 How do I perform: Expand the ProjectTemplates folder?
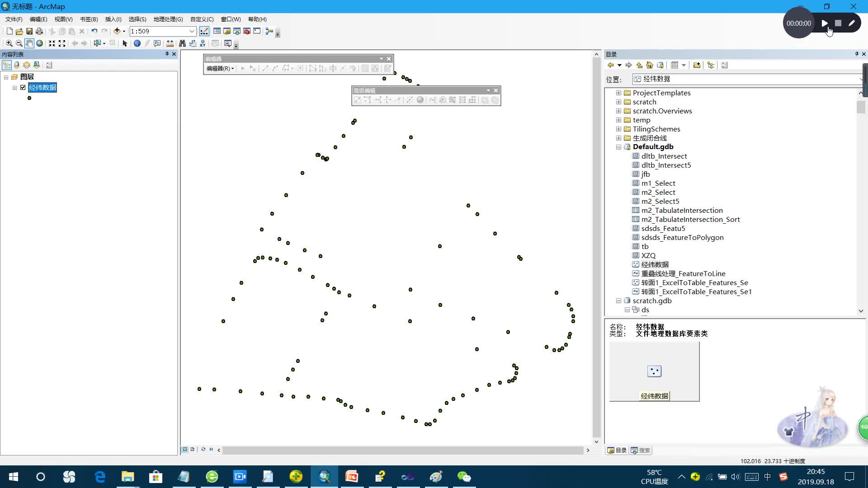tap(618, 93)
